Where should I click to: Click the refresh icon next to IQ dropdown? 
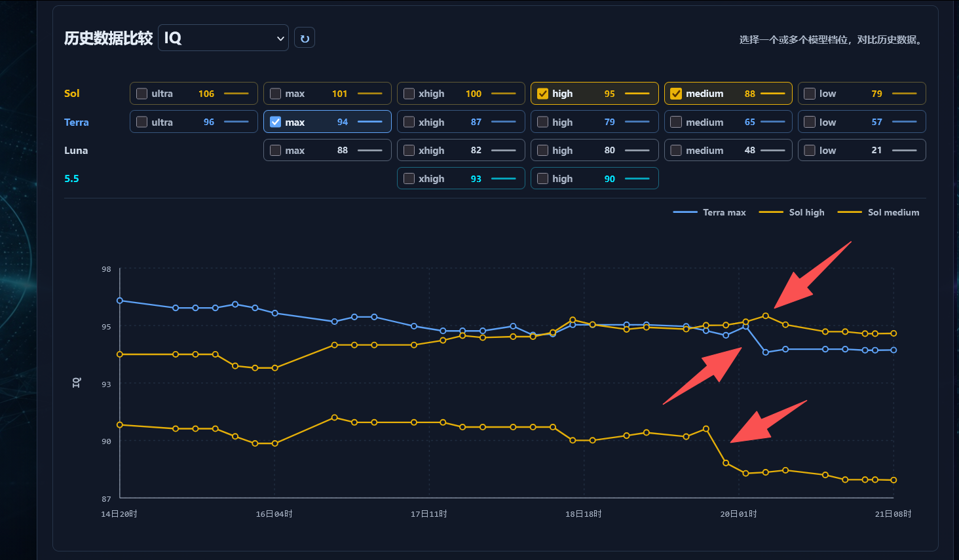click(x=305, y=38)
